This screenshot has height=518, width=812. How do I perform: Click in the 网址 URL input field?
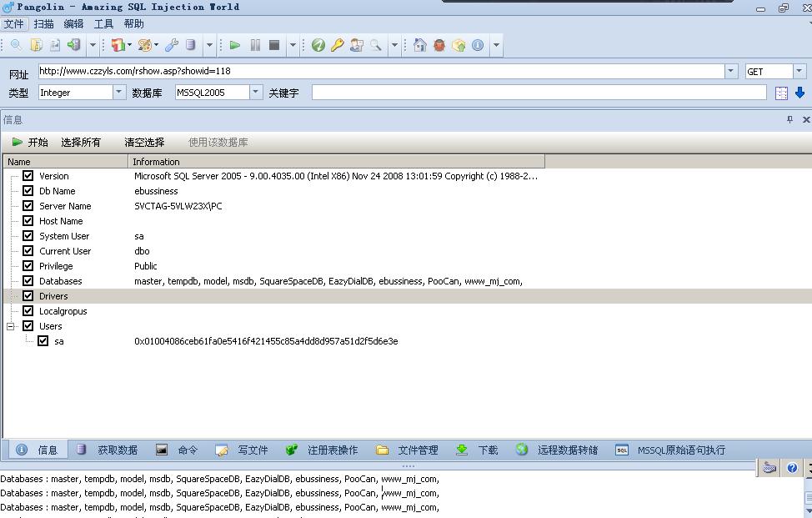coord(381,71)
